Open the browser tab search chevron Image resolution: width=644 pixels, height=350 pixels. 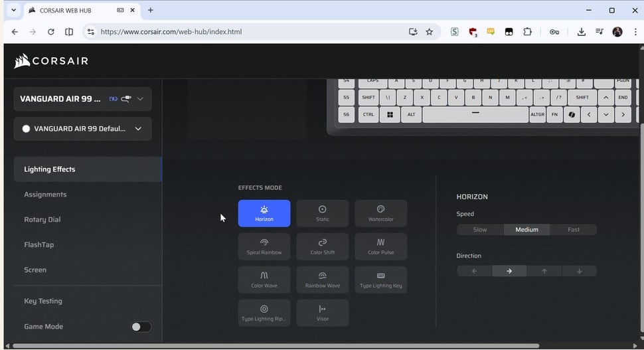(x=13, y=10)
